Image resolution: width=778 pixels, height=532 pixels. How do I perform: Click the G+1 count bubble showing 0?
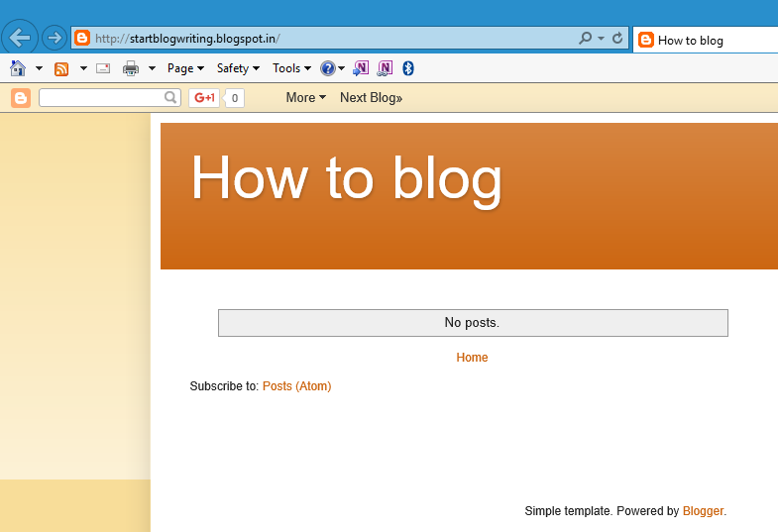point(234,98)
